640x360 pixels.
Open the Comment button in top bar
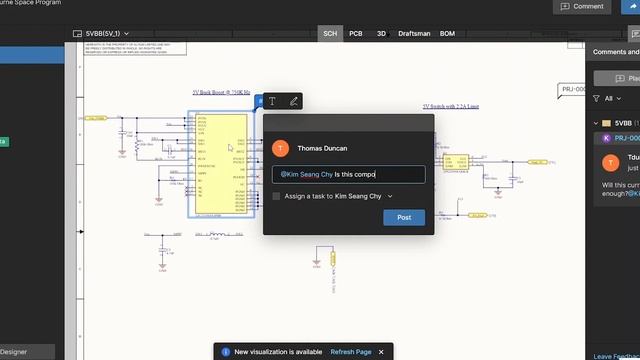click(x=582, y=7)
